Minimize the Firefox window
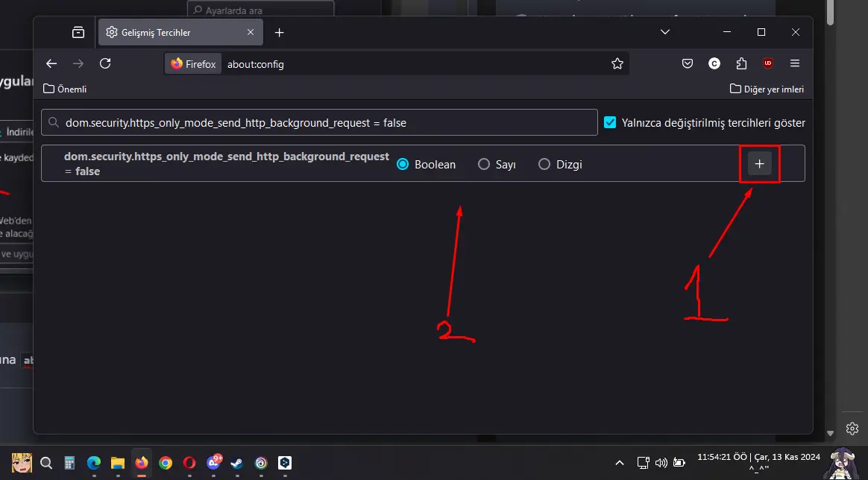The image size is (868, 480). tap(727, 32)
